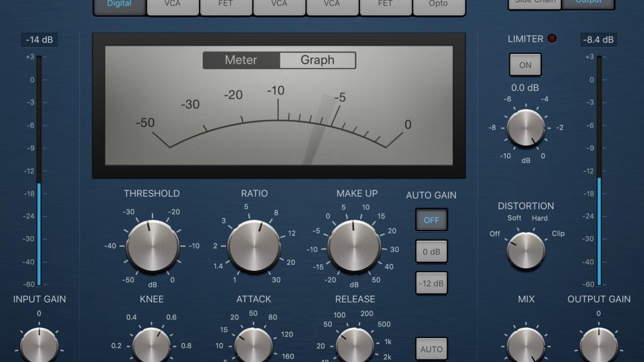Image resolution: width=644 pixels, height=362 pixels.
Task: Show the Output view button
Action: pyautogui.click(x=588, y=4)
